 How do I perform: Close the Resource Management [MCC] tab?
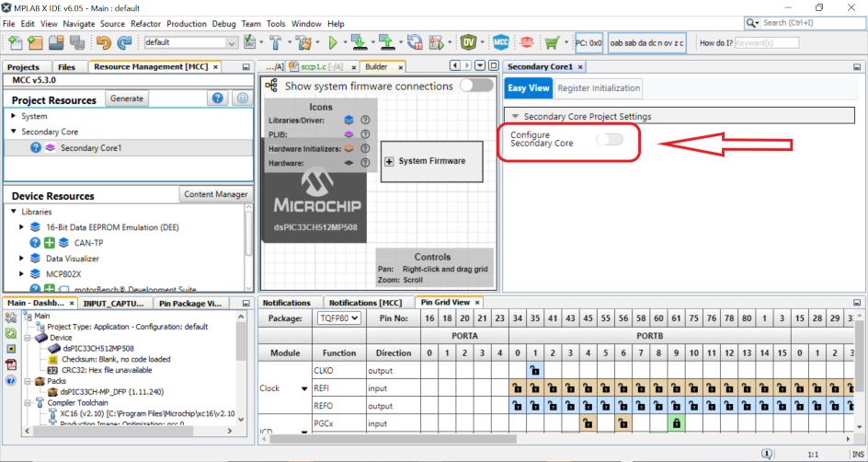[216, 67]
